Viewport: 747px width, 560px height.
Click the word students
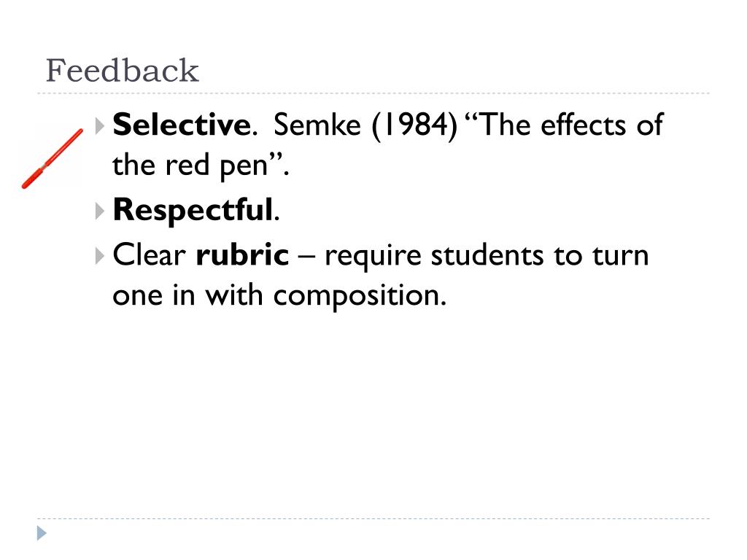[487, 254]
